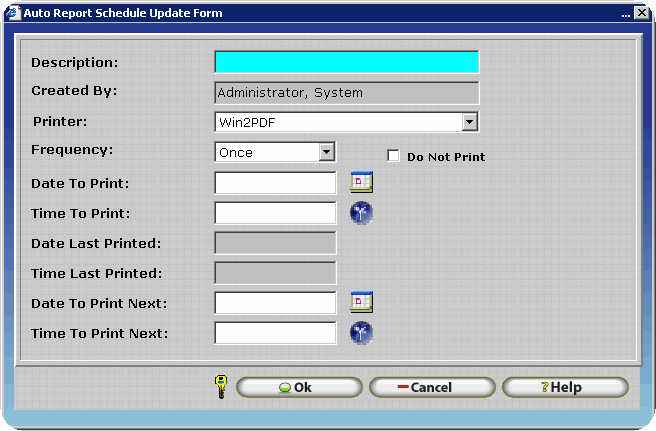The width and height of the screenshot is (656, 431).
Task: Click the Date To Print input field
Action: click(275, 183)
